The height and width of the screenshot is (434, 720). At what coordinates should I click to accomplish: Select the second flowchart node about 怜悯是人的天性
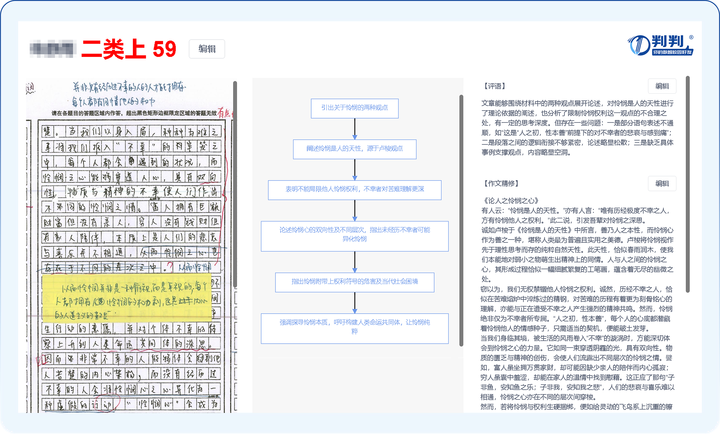click(x=355, y=147)
